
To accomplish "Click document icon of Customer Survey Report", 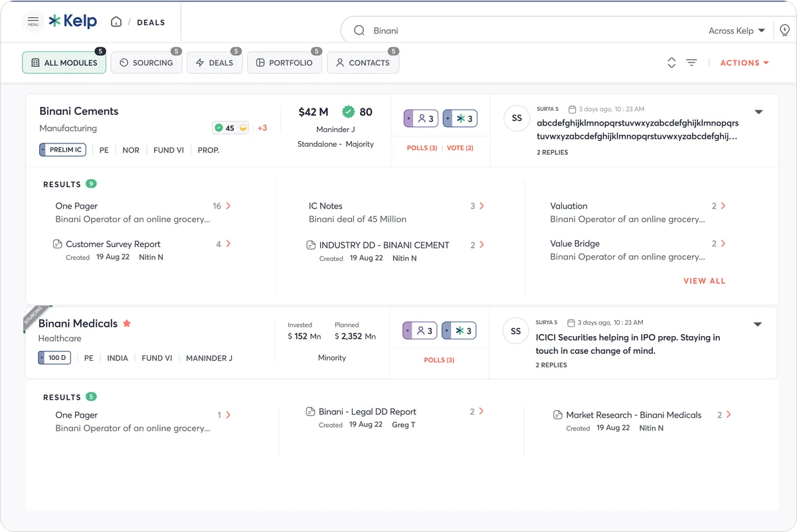I will click(58, 244).
